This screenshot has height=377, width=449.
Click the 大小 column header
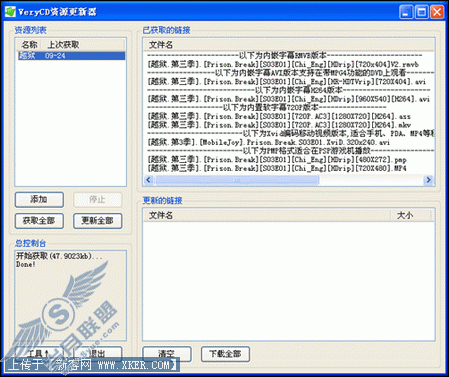(x=405, y=215)
